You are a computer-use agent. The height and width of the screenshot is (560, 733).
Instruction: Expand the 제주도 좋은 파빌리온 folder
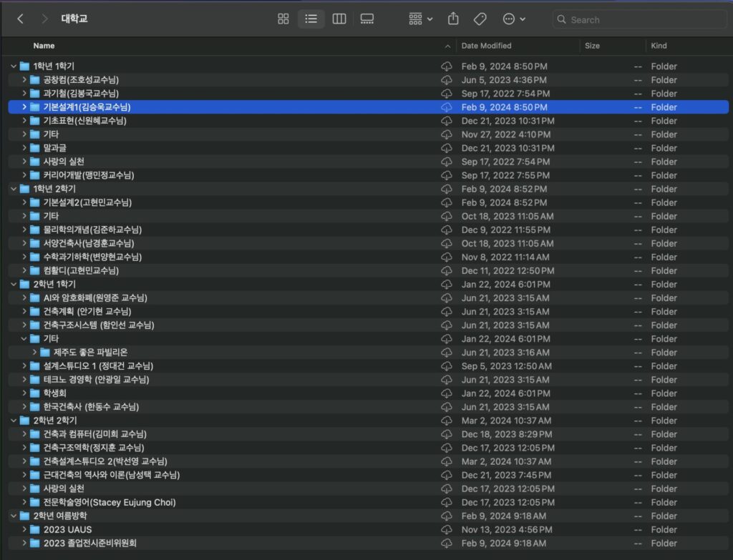34,353
